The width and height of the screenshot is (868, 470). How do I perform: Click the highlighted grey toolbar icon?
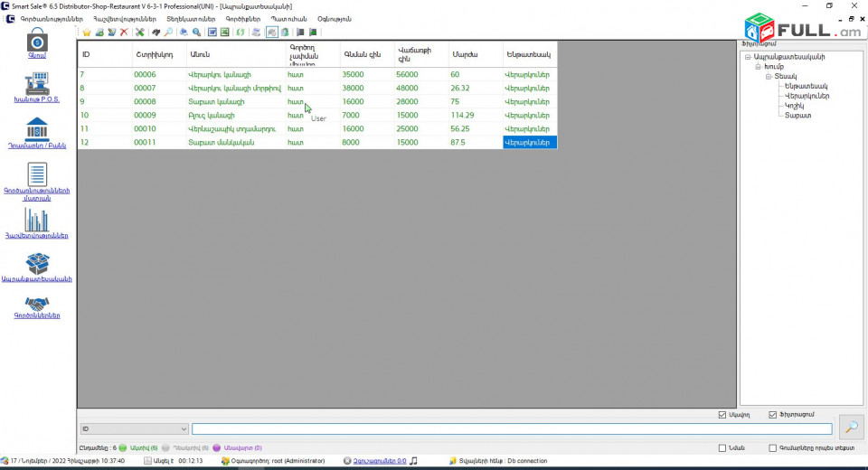(x=272, y=33)
